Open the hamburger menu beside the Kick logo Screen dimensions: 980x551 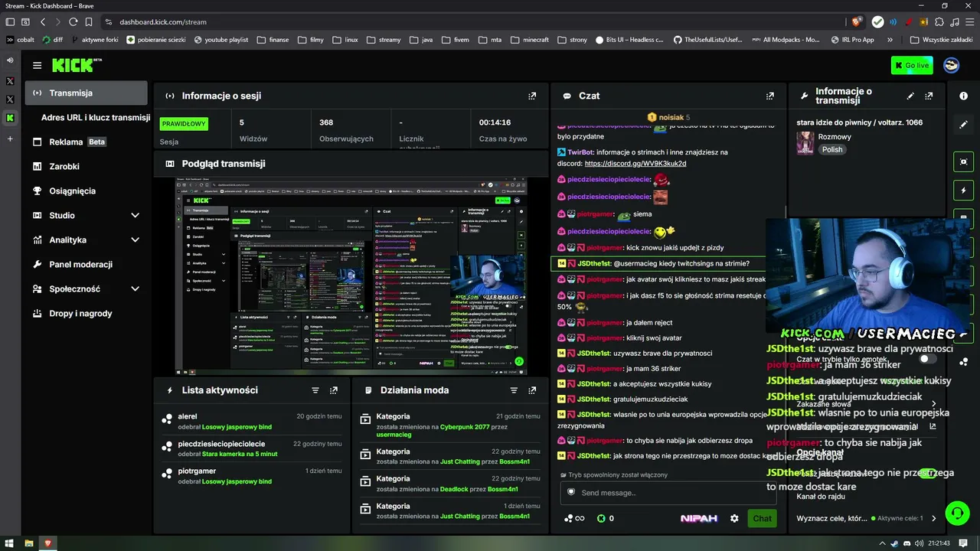[37, 65]
